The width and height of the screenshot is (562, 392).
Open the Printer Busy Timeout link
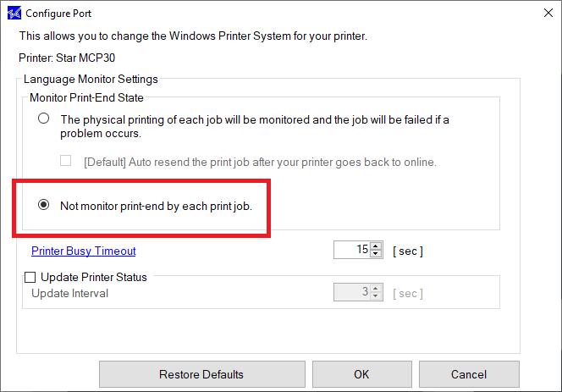pos(84,251)
